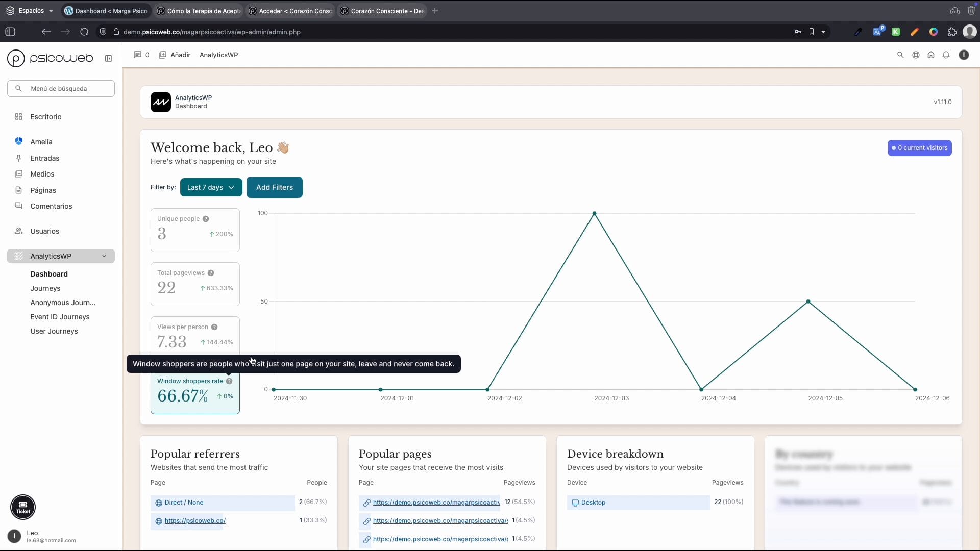Viewport: 980px width, 551px height.
Task: Click the Views per person help icon
Action: (214, 327)
